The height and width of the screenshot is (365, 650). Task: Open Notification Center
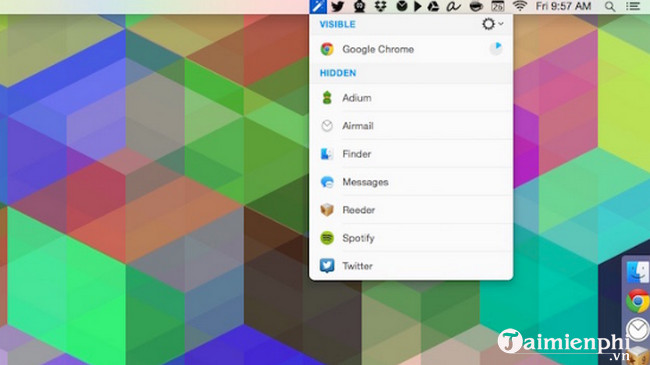[633, 6]
